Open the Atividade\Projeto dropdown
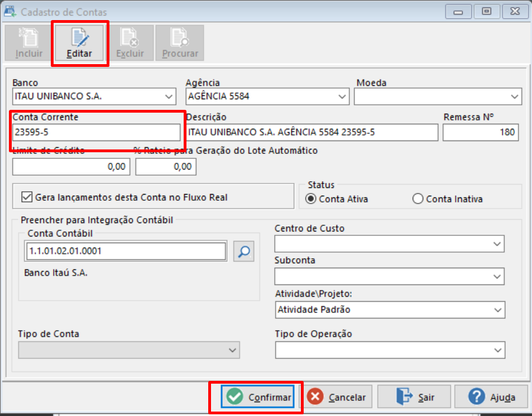 pos(498,310)
